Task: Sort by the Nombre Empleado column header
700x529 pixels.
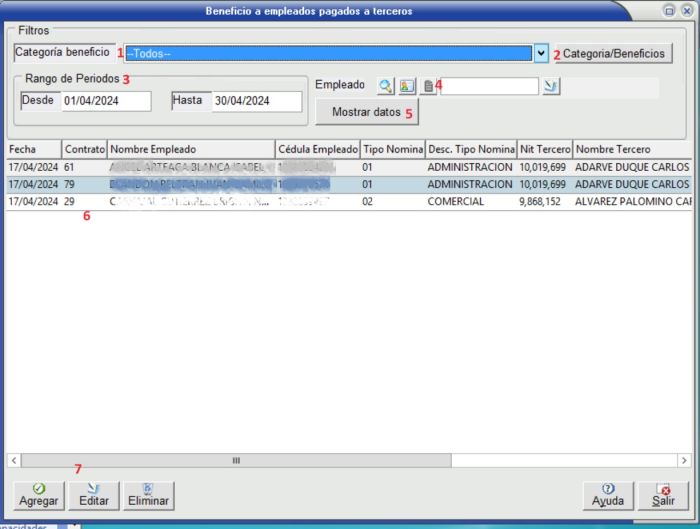Action: (190, 149)
